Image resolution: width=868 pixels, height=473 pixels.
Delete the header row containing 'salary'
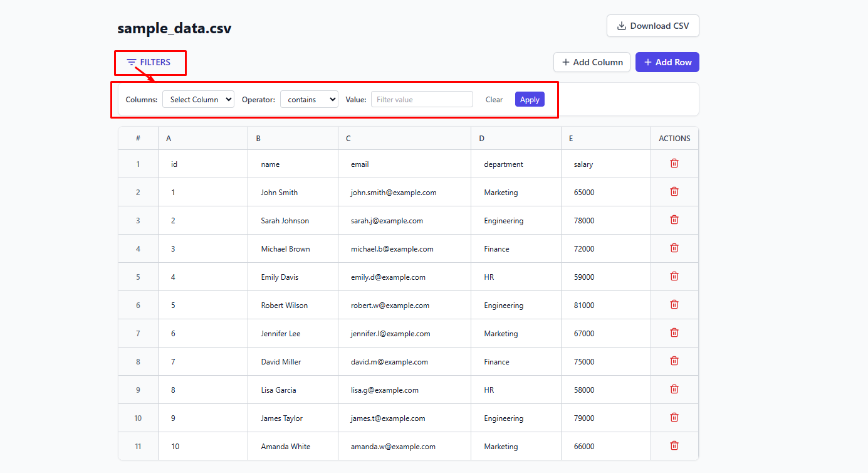674,164
